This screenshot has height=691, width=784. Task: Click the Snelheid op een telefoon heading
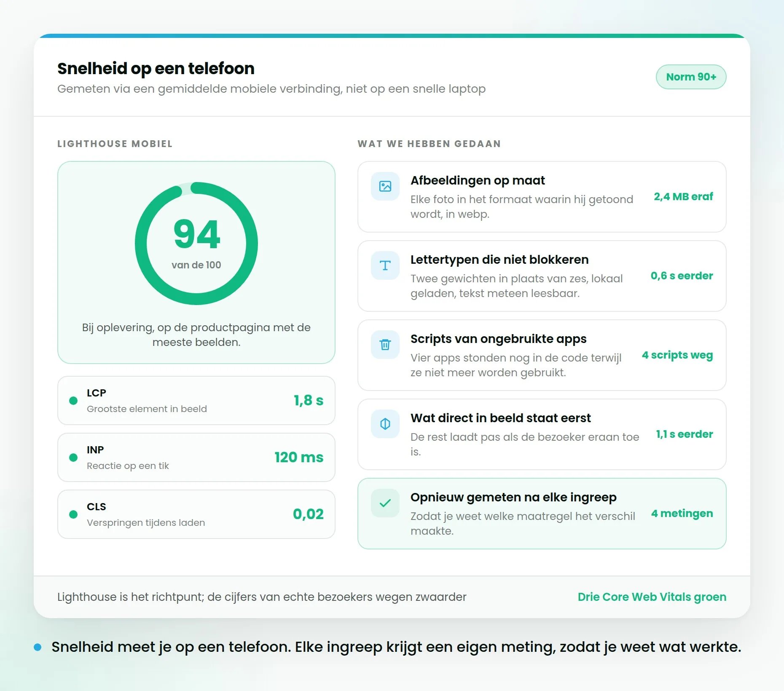click(156, 69)
